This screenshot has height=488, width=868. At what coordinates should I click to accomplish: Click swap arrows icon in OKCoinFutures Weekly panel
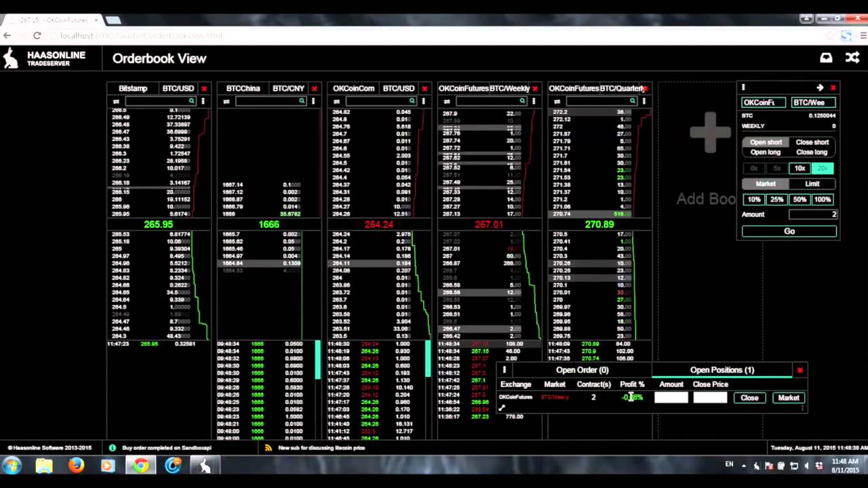(447, 102)
